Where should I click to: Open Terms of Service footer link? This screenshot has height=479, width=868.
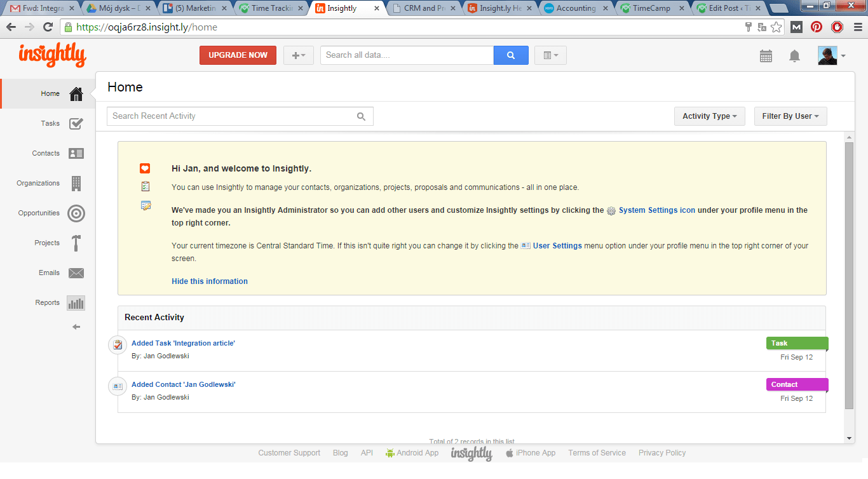(597, 453)
